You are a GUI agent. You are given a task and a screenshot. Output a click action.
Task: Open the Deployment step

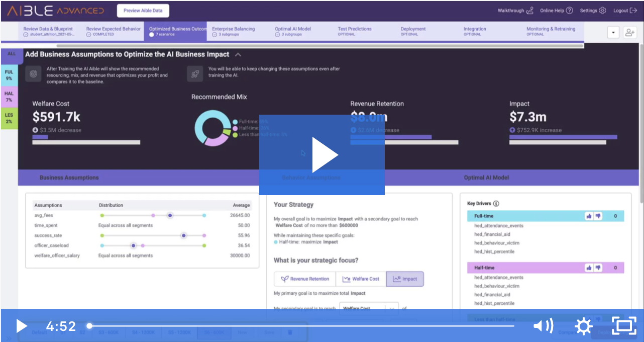pos(413,31)
